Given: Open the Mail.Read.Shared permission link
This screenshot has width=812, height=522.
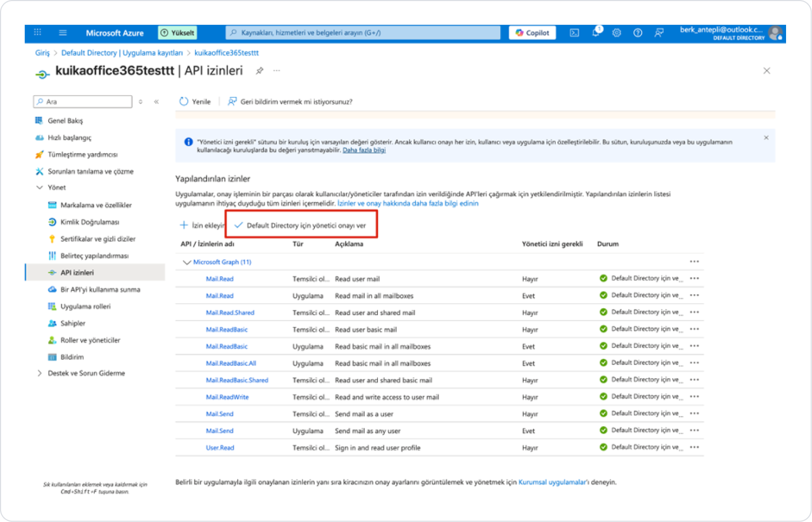Looking at the screenshot, I should [230, 313].
